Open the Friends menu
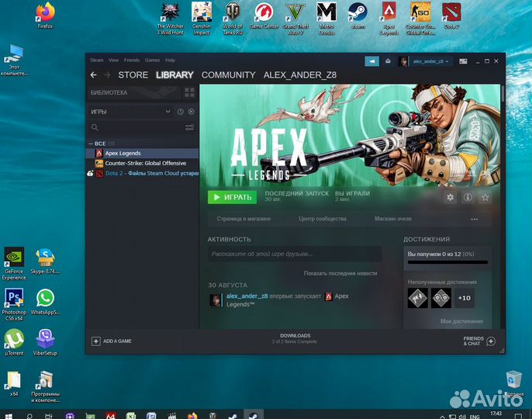 [x=132, y=60]
